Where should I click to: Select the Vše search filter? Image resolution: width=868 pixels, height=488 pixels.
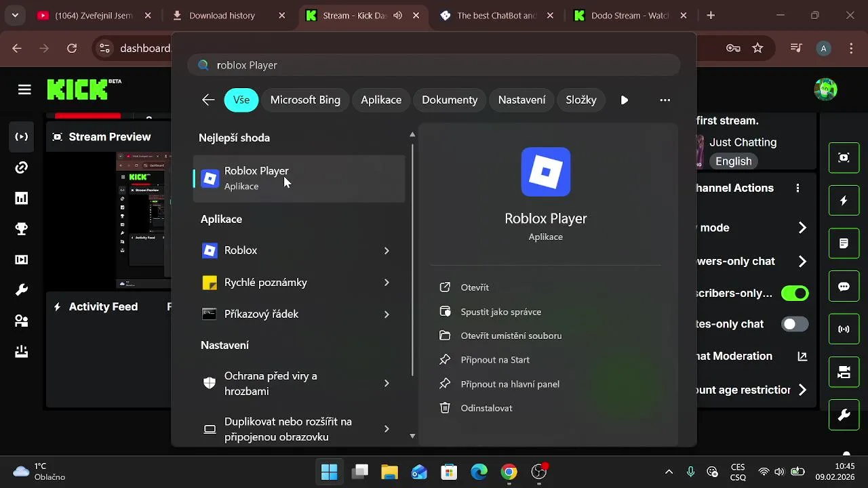tap(241, 100)
